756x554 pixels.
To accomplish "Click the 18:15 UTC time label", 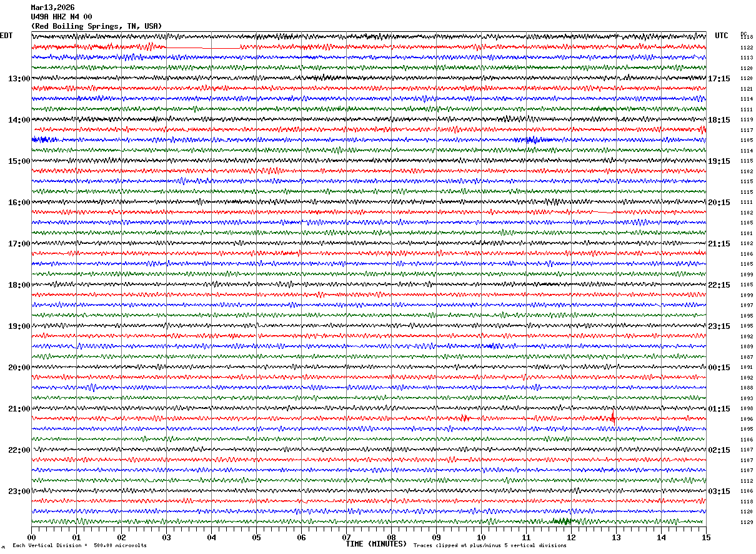I will coord(719,120).
